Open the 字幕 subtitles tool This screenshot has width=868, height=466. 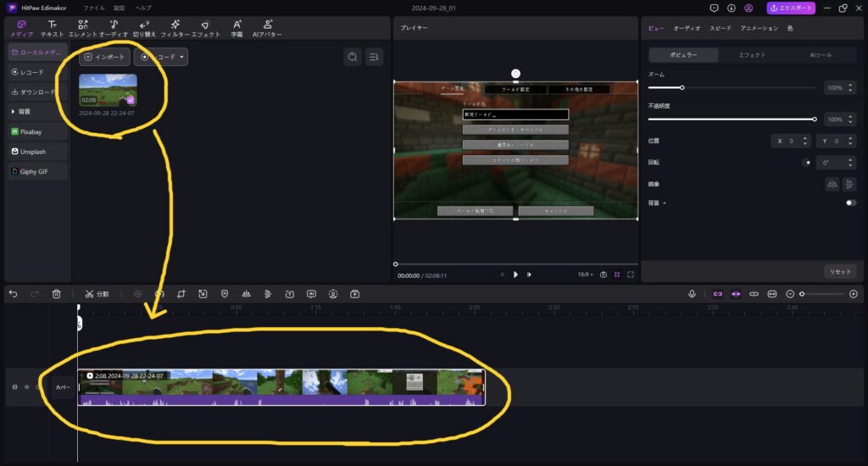coord(237,29)
